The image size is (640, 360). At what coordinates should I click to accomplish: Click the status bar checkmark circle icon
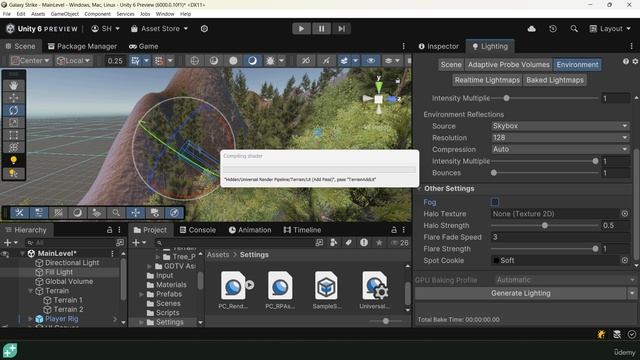[x=632, y=334]
